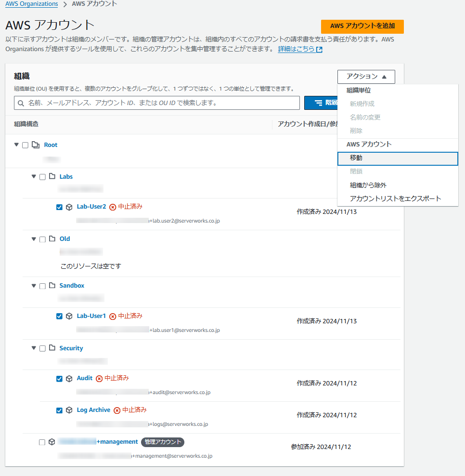
Task: Uncheck the Lab-User1 account checkbox
Action: pyautogui.click(x=60, y=317)
